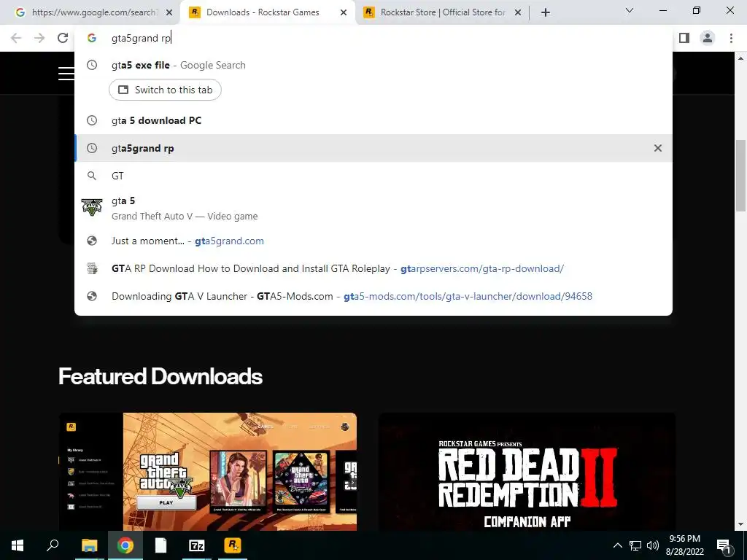This screenshot has width=747, height=560.
Task: Switch to the Rockstar Store tab
Action: [441, 12]
